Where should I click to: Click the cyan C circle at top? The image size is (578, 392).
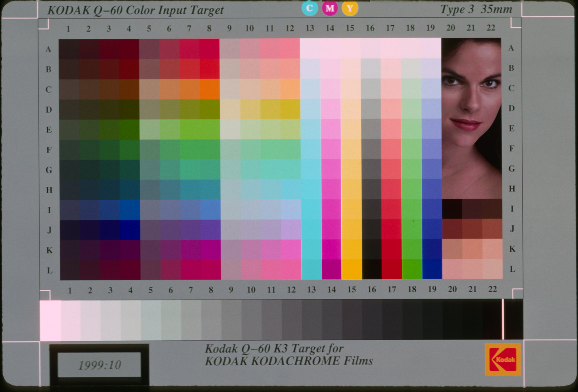(310, 8)
